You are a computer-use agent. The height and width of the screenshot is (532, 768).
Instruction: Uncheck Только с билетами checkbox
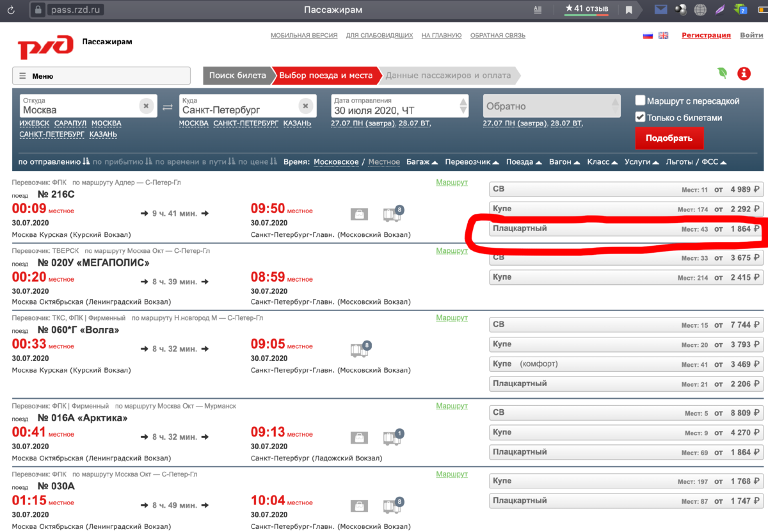(x=640, y=117)
